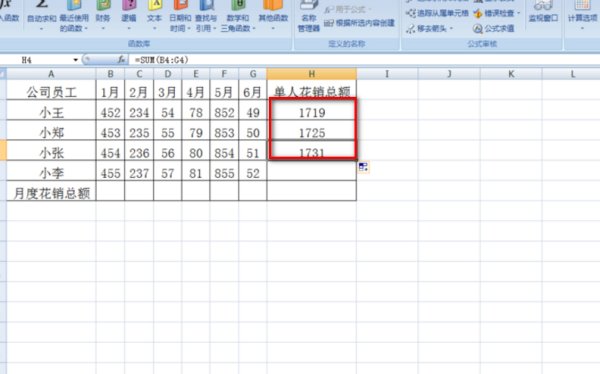
Task: Click the 3月 header cell
Action: click(x=168, y=90)
